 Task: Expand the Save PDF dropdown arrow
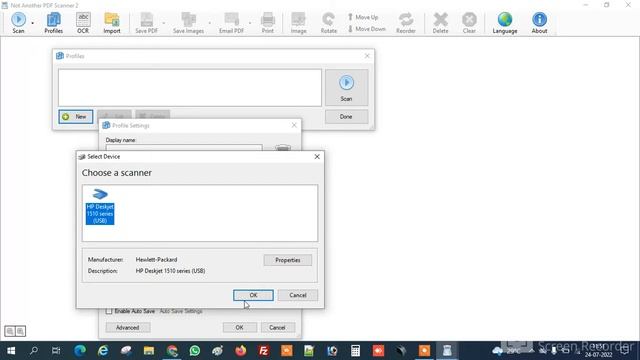pyautogui.click(x=164, y=23)
